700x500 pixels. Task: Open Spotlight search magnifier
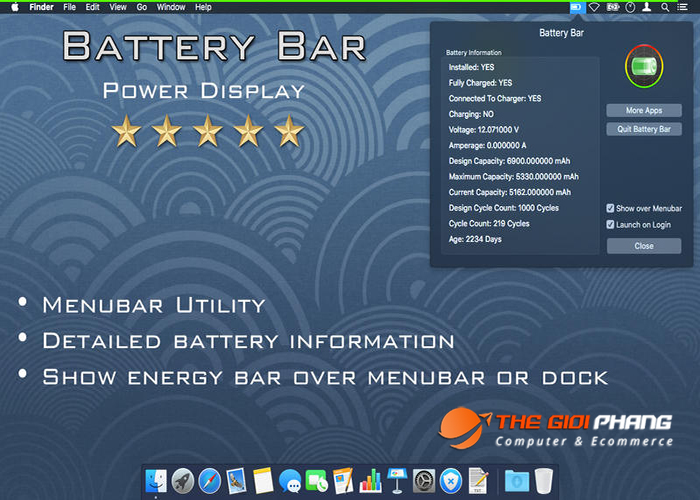click(665, 7)
